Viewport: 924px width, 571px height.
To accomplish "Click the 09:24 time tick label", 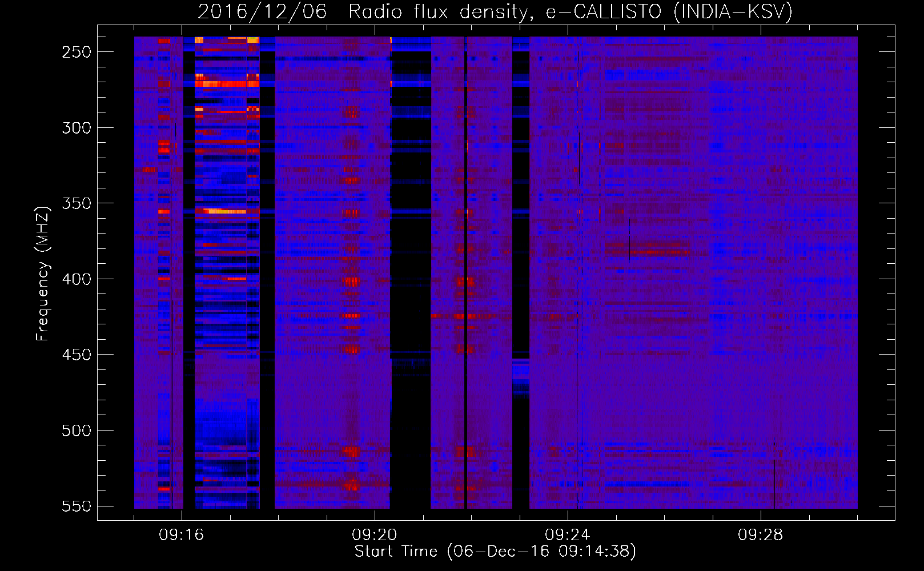I will (568, 535).
